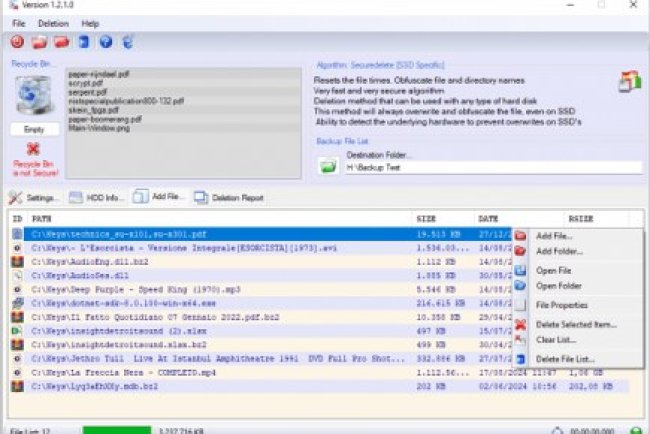This screenshot has height=434, width=650.
Task: Click the Recycle Bin image
Action: tap(34, 95)
